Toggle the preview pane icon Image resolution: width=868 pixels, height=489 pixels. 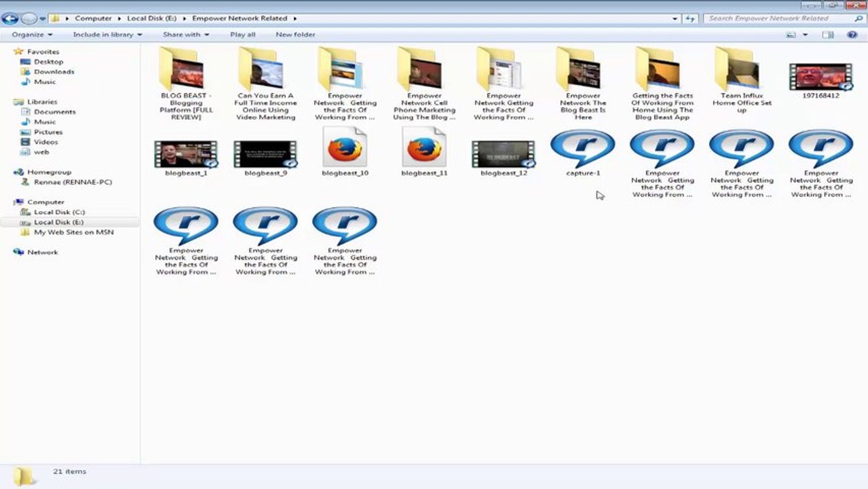point(828,35)
